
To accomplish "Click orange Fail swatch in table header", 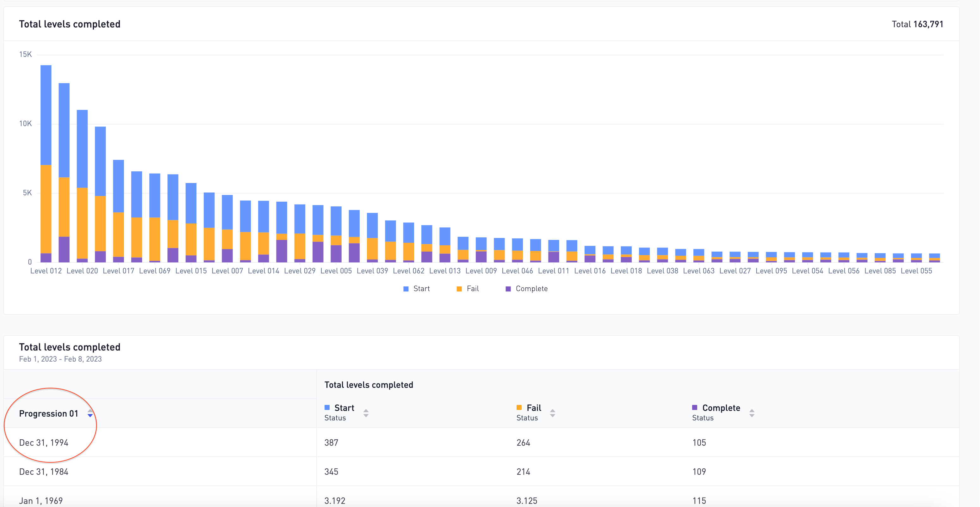I will coord(519,407).
